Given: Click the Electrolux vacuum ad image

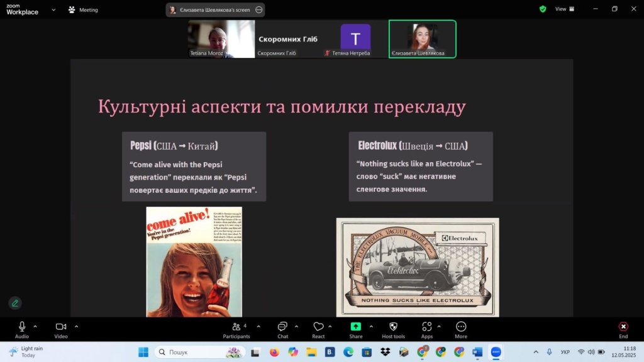Looking at the screenshot, I should 418,267.
